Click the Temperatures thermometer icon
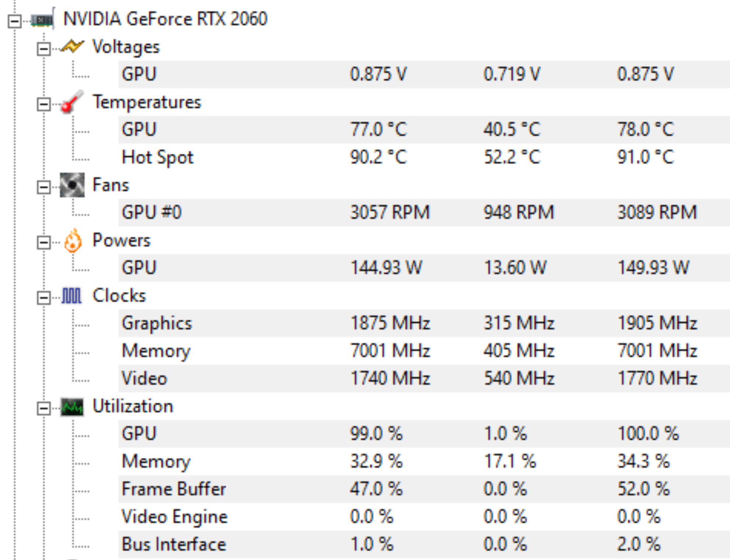The height and width of the screenshot is (560, 730). [72, 102]
